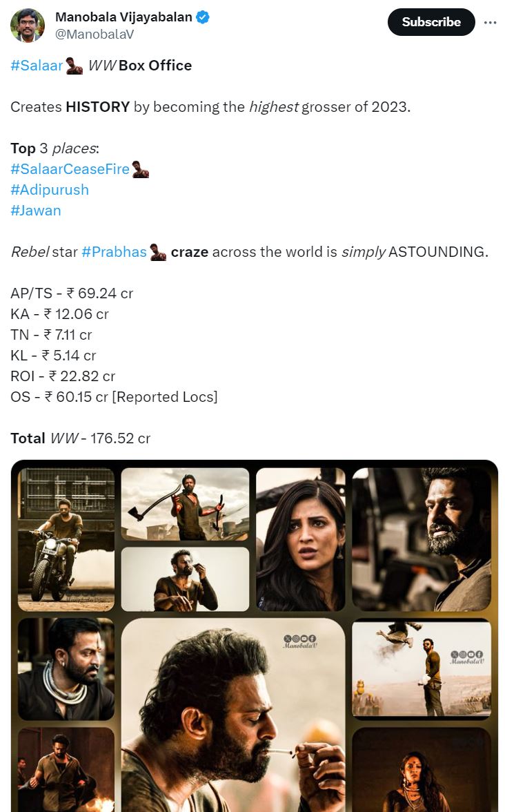505x812 pixels.
Task: Open the #SalaarCeaseFire hashtag
Action: click(x=70, y=168)
